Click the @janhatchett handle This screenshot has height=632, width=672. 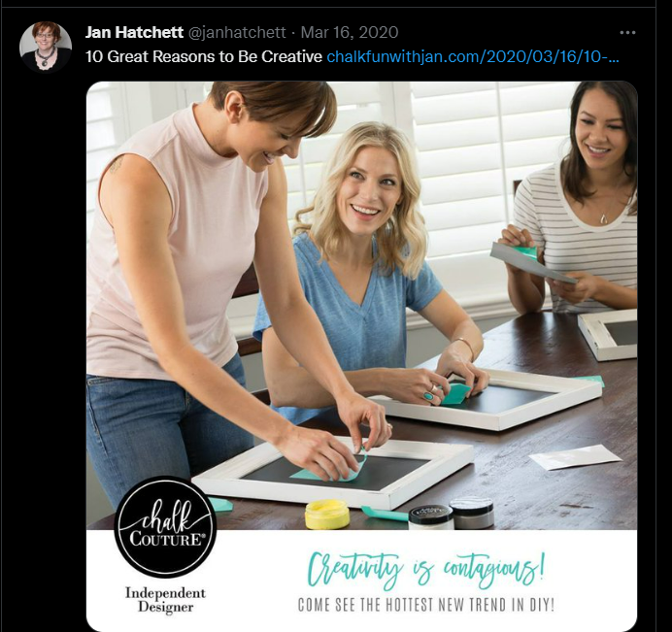tap(237, 32)
